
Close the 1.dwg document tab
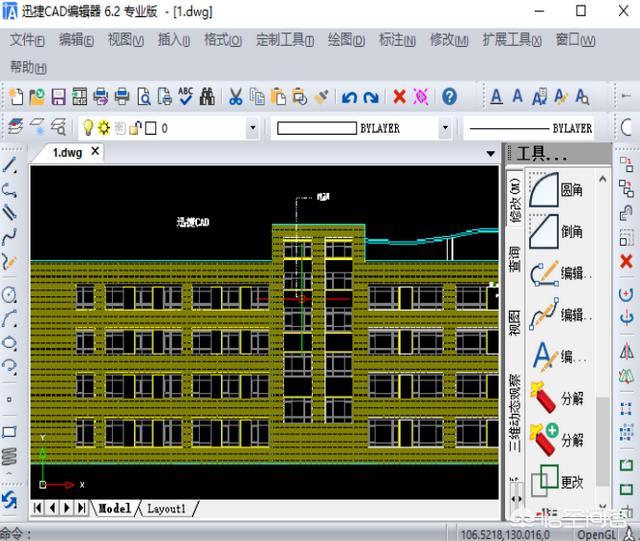[x=95, y=152]
